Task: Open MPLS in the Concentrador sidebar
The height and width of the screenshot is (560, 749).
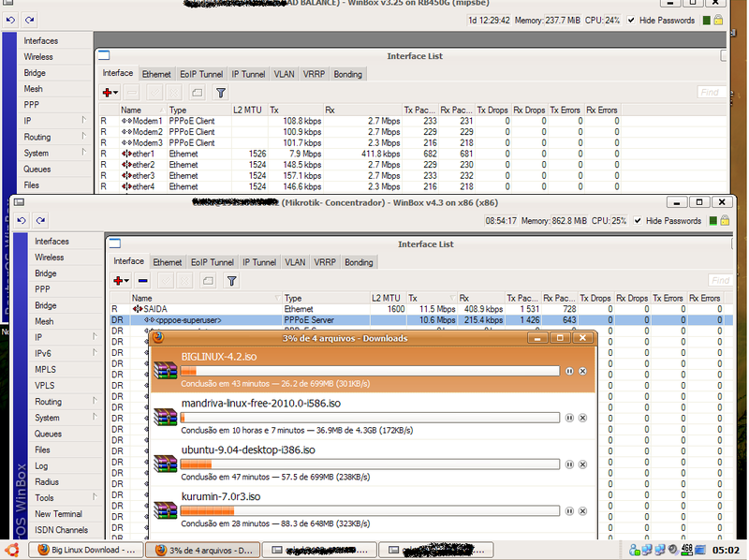Action: (45, 369)
